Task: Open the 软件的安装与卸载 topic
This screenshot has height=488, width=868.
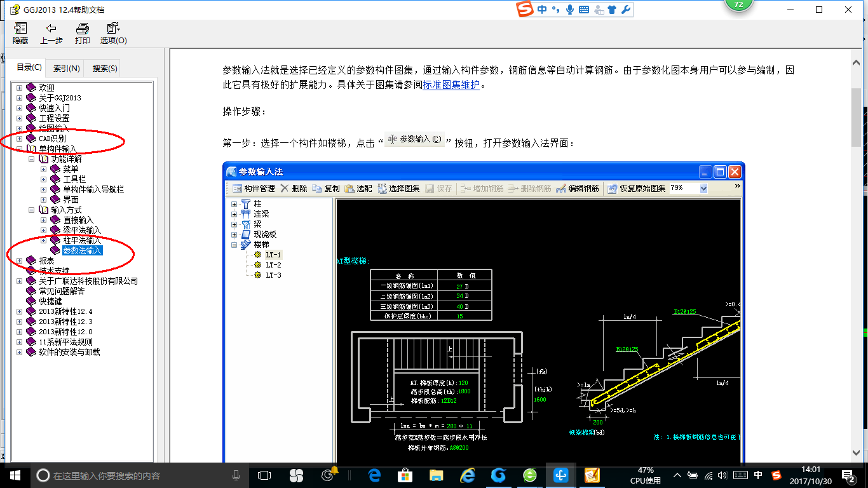Action: (x=69, y=352)
